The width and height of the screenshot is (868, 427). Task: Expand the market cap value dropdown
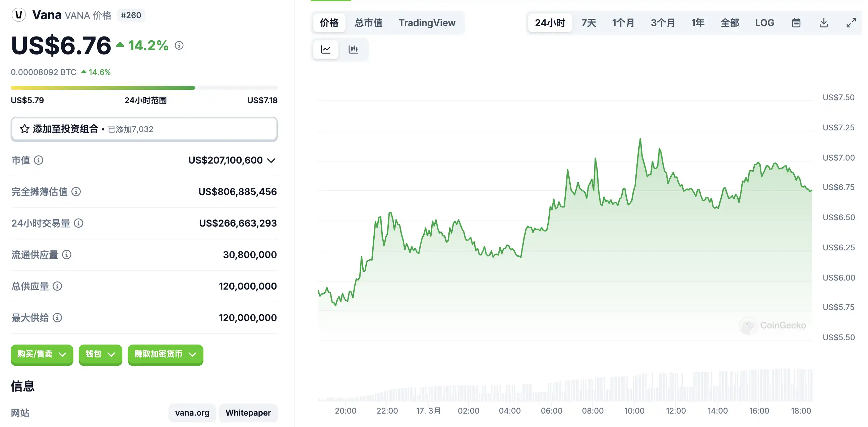click(x=271, y=161)
